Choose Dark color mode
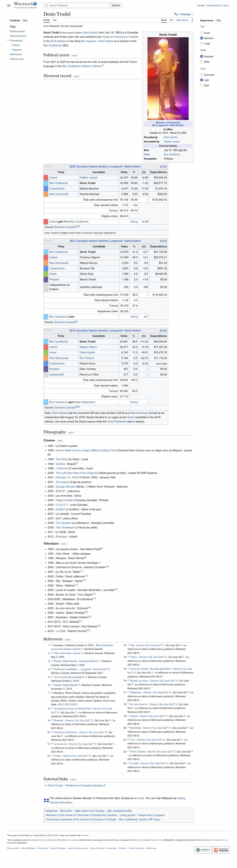 pos(201,85)
